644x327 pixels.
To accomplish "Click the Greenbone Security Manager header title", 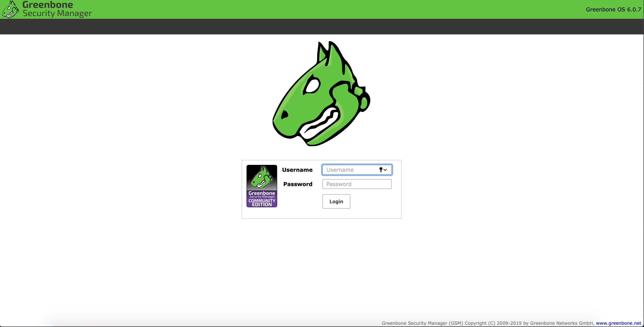I will point(57,9).
